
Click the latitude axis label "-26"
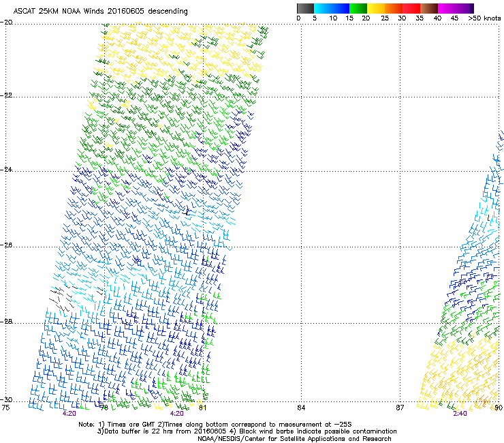6,245
